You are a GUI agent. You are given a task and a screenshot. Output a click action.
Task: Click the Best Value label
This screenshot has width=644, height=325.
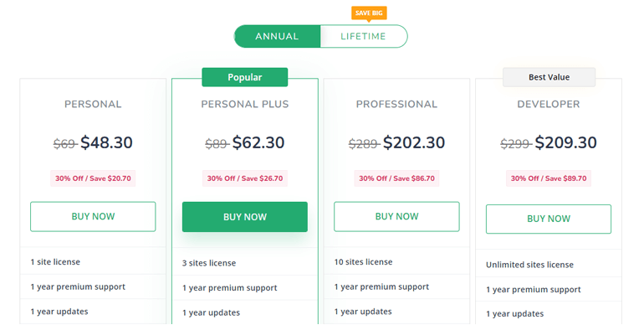549,77
